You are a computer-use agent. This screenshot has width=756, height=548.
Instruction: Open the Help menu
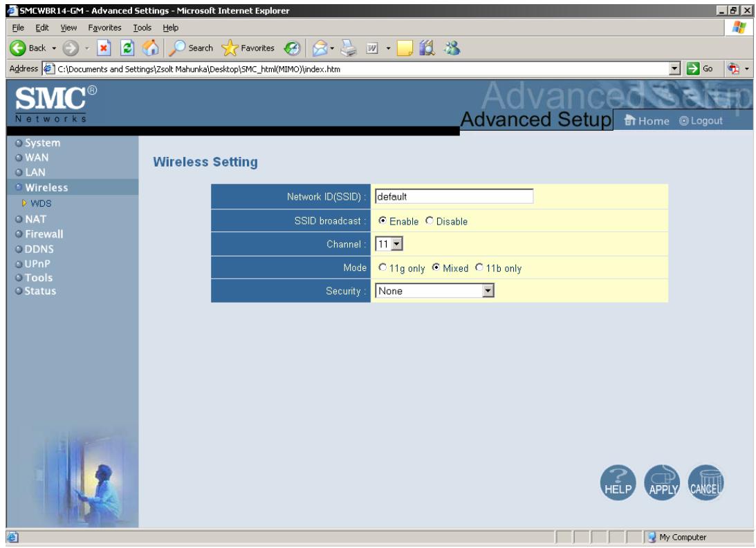click(170, 28)
